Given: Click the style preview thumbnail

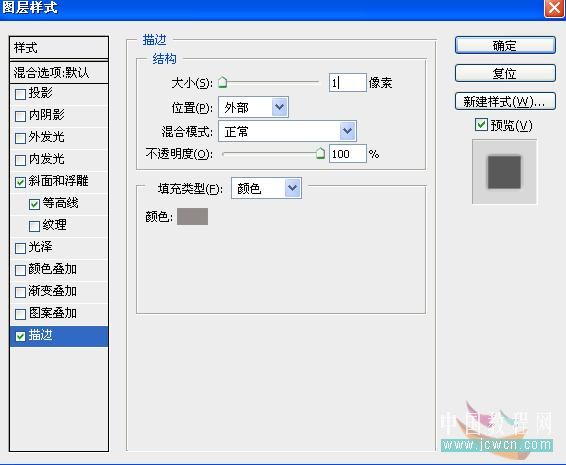Looking at the screenshot, I should (x=504, y=172).
